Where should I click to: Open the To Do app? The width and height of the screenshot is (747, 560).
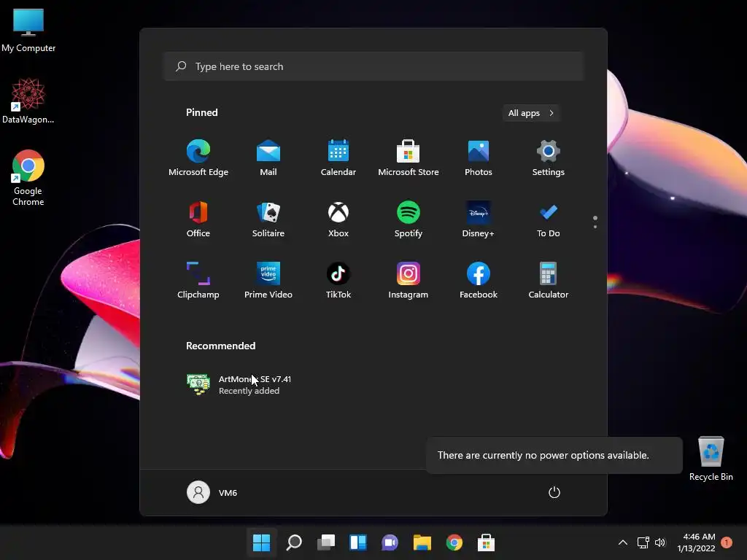coord(549,219)
